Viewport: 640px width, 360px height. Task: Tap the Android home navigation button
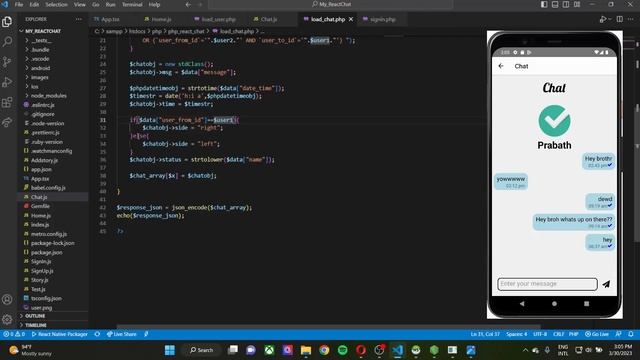pyautogui.click(x=554, y=304)
